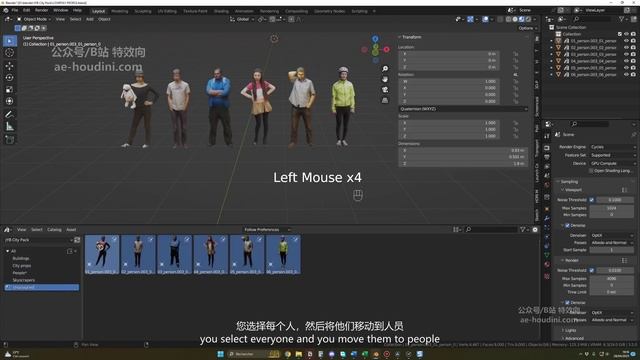Viewport: 640px width, 360px height.
Task: Select the 06_person asset thumbnail
Action: pos(283,254)
